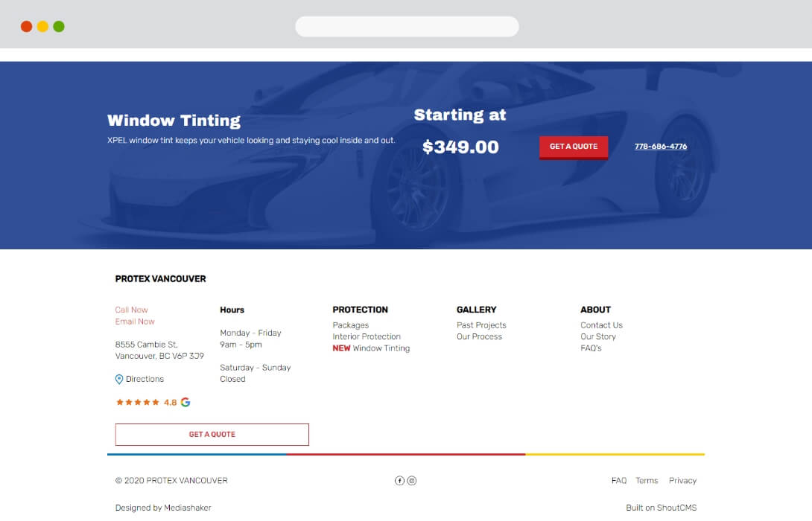
Task: Click the green window dot
Action: coord(59,26)
